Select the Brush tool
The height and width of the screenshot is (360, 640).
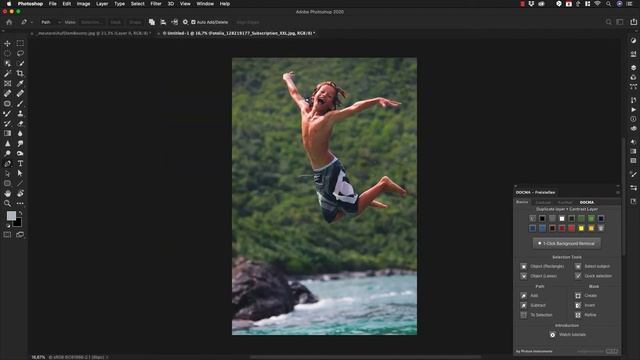click(20, 103)
